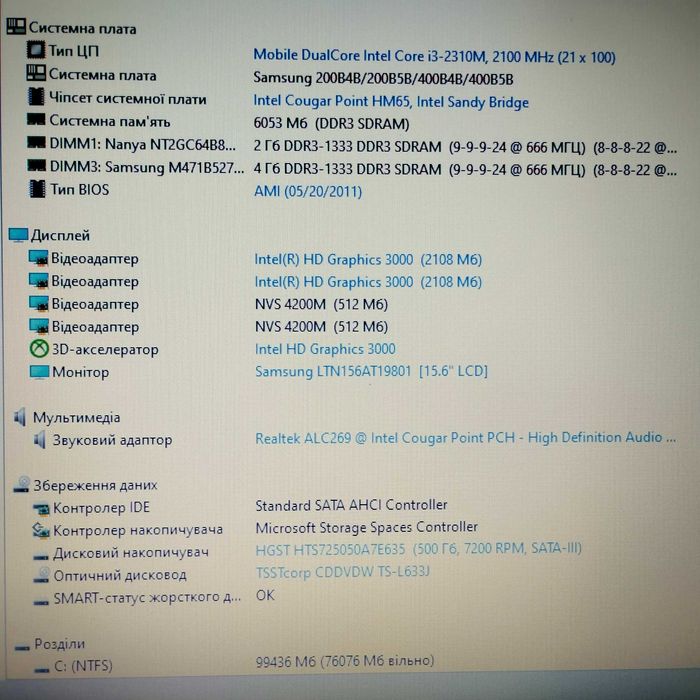Click the Xbox icon beside 3D-акселератор
Image resolution: width=700 pixels, height=700 pixels.
click(x=39, y=348)
